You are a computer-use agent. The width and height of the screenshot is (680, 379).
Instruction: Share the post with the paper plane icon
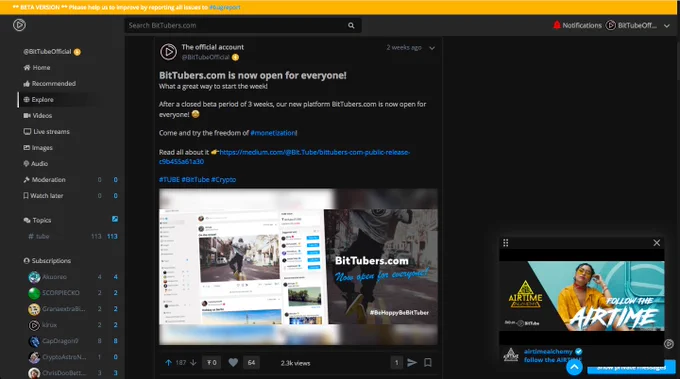pyautogui.click(x=412, y=363)
